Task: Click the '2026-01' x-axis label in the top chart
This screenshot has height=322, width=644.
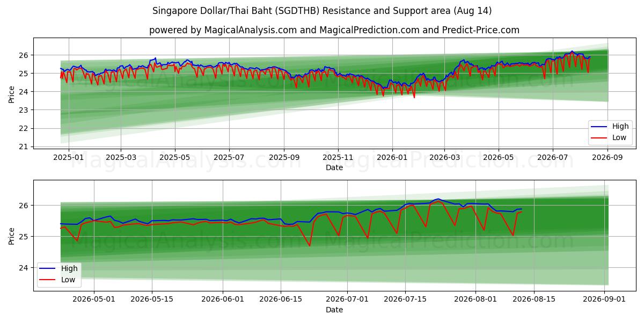Action: 392,157
